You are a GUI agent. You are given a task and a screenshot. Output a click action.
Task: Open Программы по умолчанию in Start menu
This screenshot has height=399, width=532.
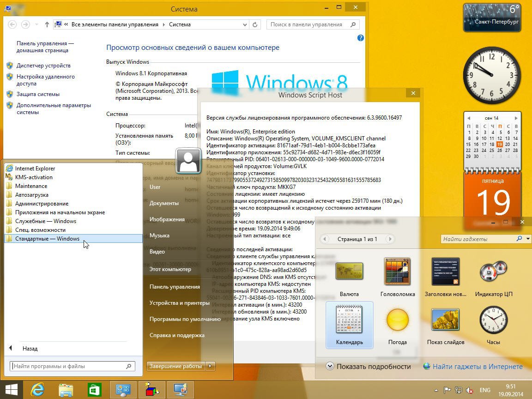click(185, 319)
